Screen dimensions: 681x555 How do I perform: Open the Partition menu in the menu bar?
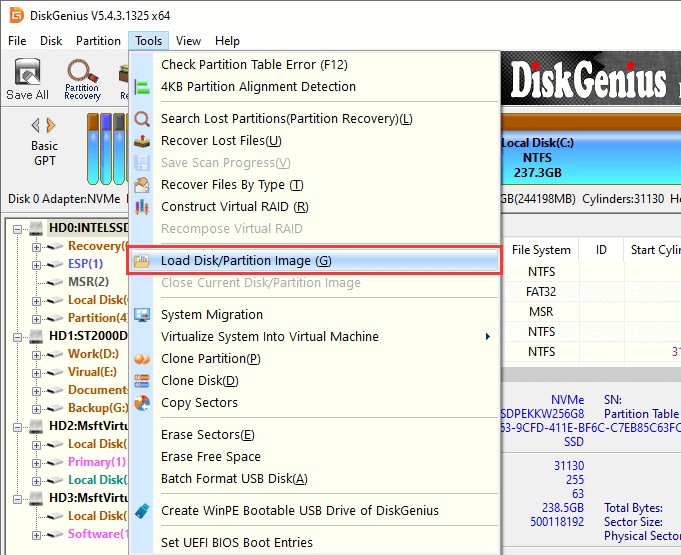click(98, 41)
